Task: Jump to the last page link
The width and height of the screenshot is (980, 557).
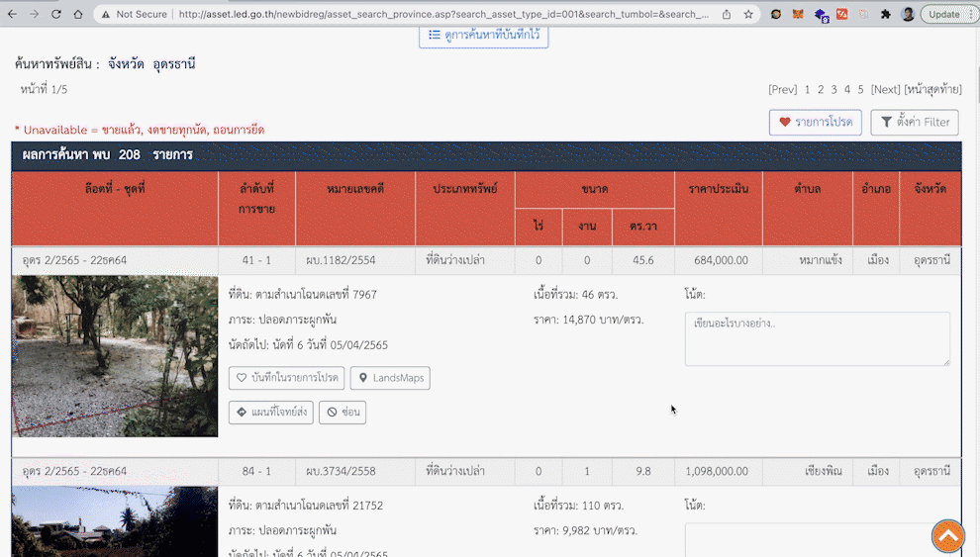Action: pyautogui.click(x=933, y=89)
